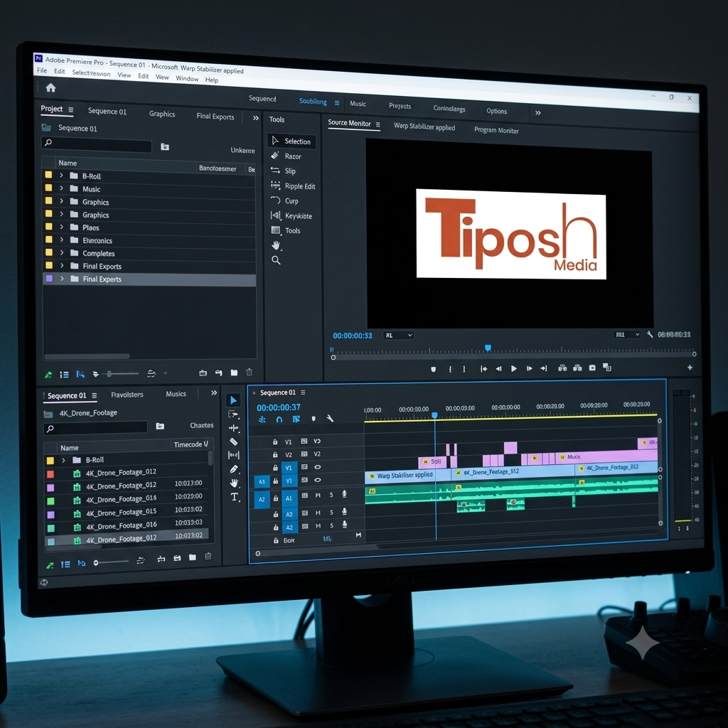
Task: Solo the A3 audio track
Action: pos(331,512)
